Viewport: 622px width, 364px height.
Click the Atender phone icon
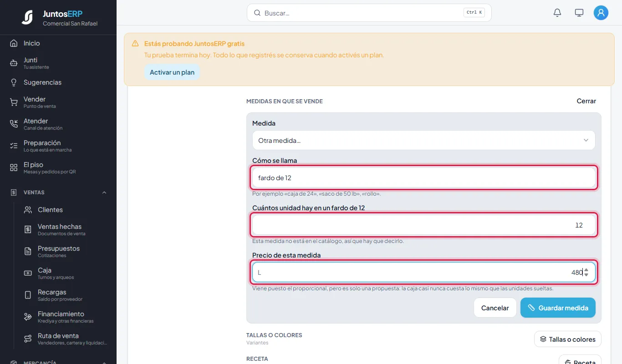pos(14,124)
